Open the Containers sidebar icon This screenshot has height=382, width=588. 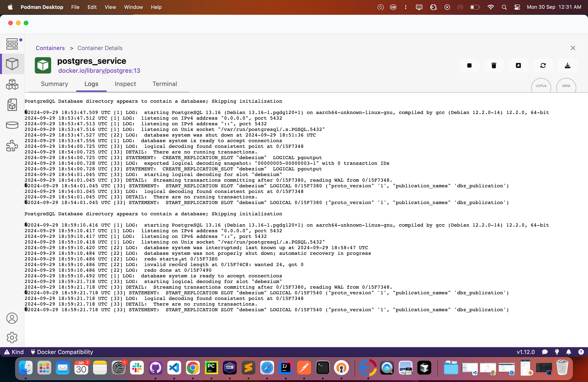12,64
